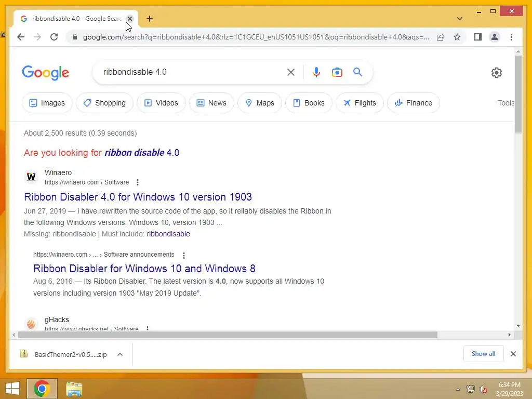Image resolution: width=532 pixels, height=399 pixels.
Task: Open the Windows Start button
Action: (x=12, y=389)
